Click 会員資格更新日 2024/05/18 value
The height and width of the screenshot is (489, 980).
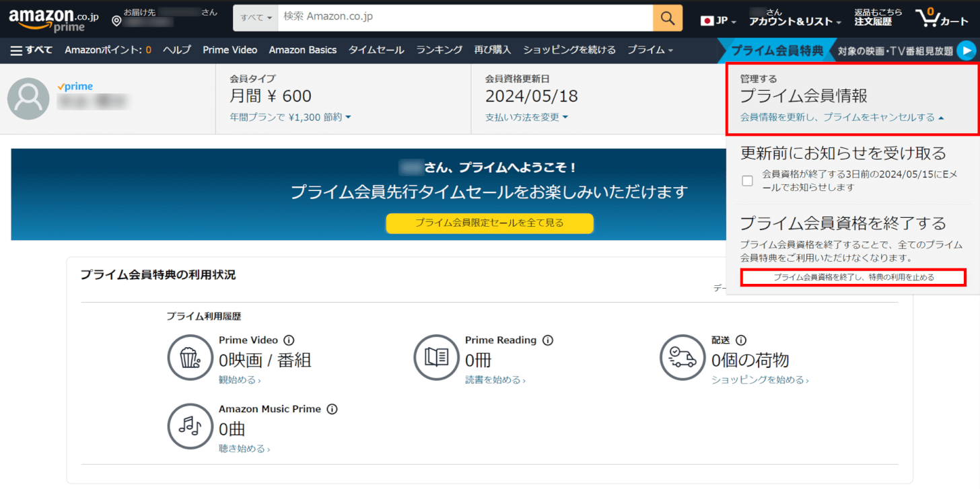pyautogui.click(x=531, y=96)
